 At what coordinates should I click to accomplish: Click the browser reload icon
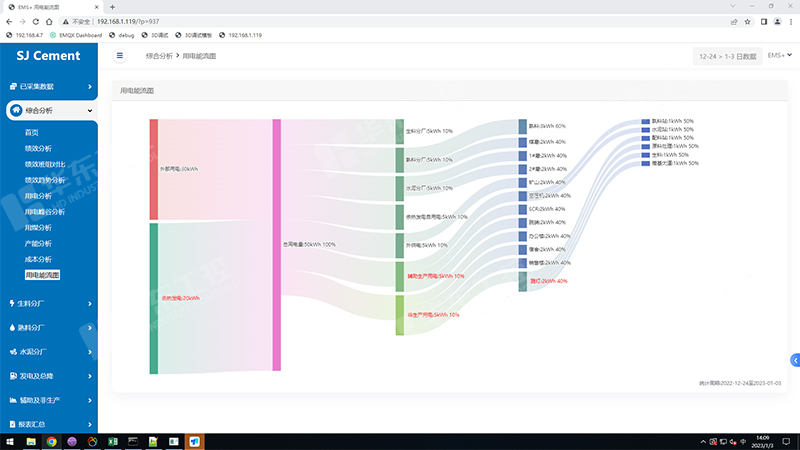36,21
